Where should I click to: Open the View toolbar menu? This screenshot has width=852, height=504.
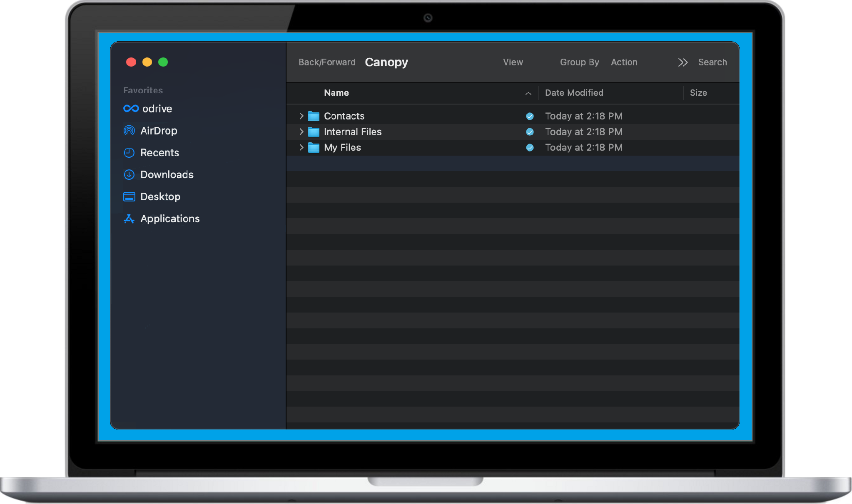click(513, 62)
